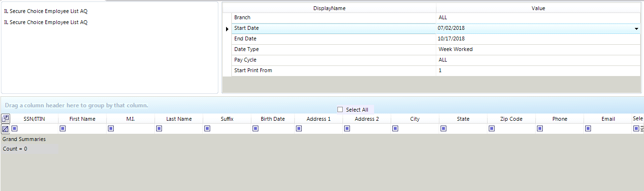644x191 pixels.
Task: Open filter operator icon under Address 2 column
Action: click(347, 128)
